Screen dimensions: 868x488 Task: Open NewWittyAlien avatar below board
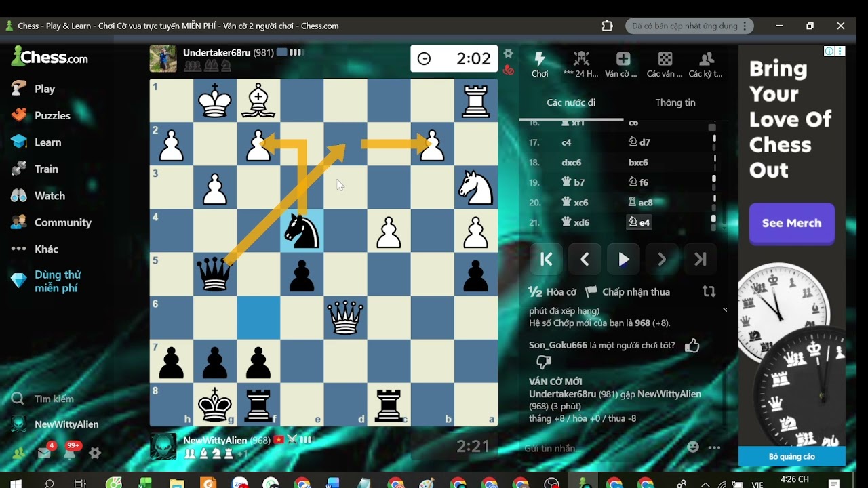point(163,447)
